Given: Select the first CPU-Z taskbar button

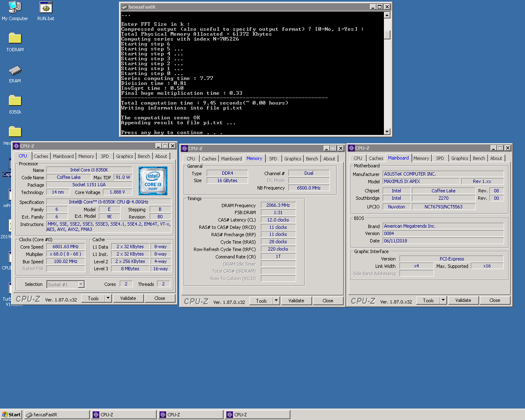Looking at the screenshot, I should 124,415.
